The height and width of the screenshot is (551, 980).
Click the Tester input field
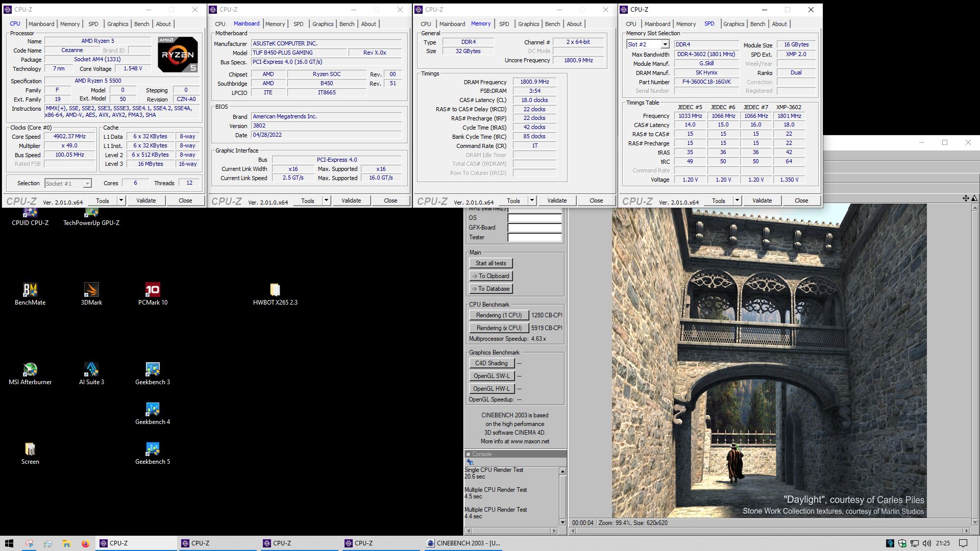point(534,237)
